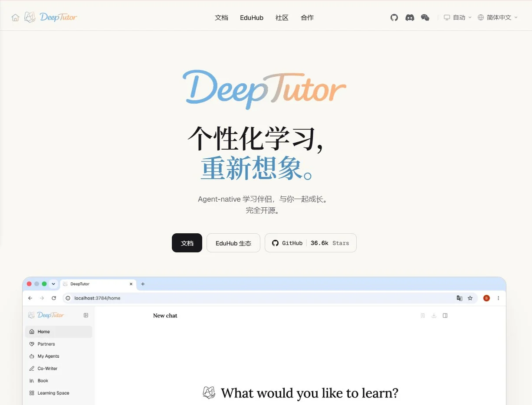Bookmark the page with the star icon

point(470,298)
